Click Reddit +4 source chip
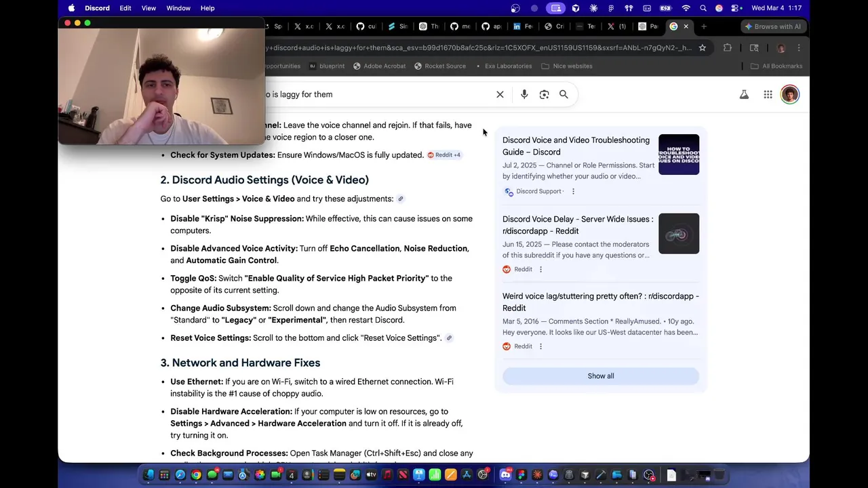868x488 pixels. pyautogui.click(x=444, y=155)
